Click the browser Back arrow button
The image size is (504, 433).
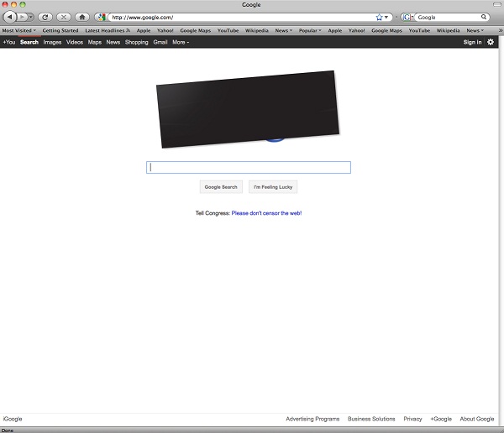[x=11, y=17]
